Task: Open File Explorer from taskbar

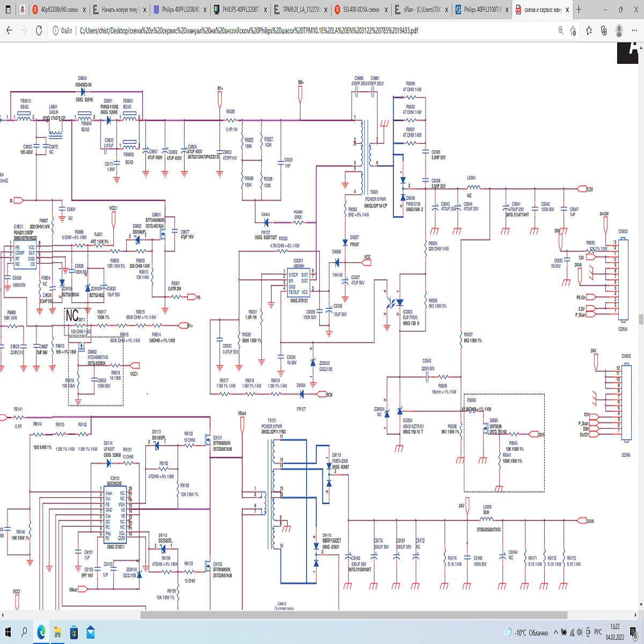Action: tap(57, 632)
